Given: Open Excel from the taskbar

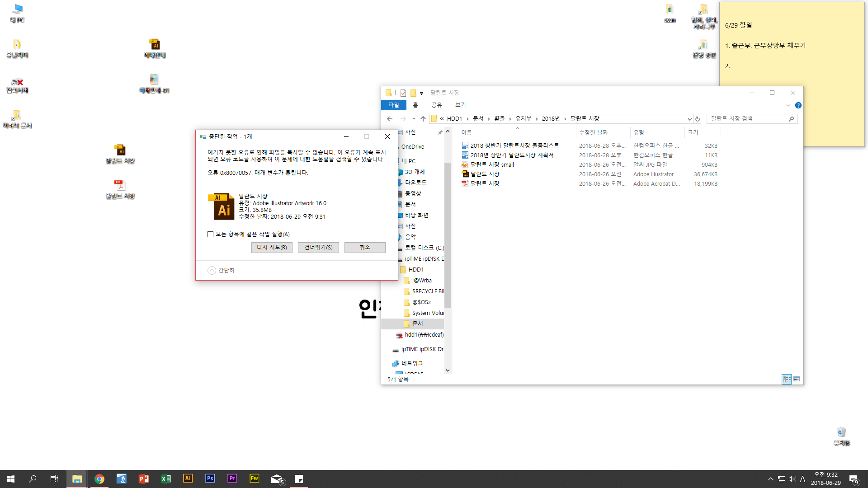Looking at the screenshot, I should coord(165,479).
